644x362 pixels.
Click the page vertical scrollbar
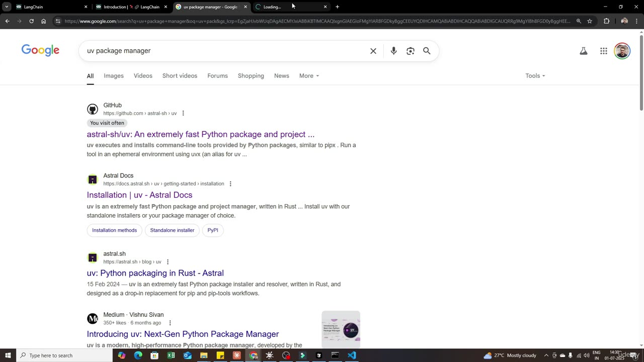point(641,72)
